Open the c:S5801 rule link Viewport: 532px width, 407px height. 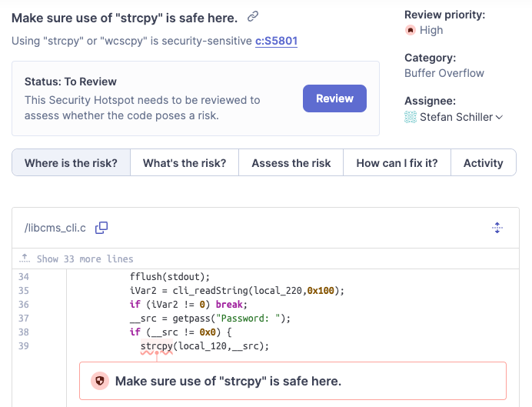pyautogui.click(x=276, y=40)
